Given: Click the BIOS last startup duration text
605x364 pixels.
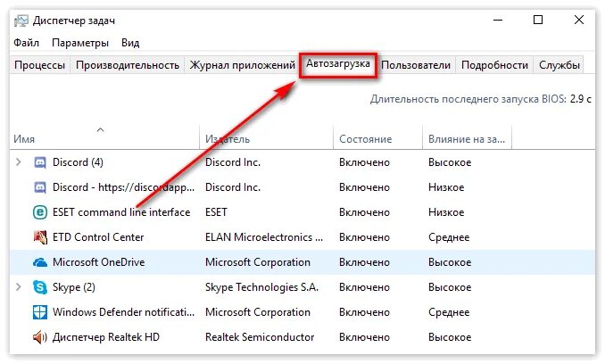Looking at the screenshot, I should (480, 99).
